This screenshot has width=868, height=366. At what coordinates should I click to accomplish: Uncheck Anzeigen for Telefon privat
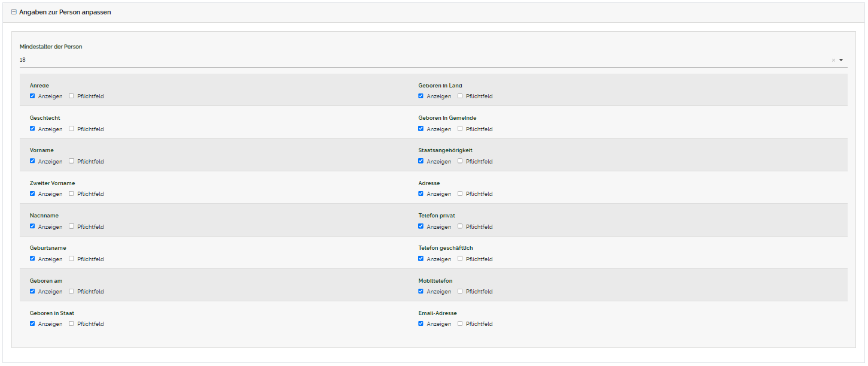(x=421, y=226)
